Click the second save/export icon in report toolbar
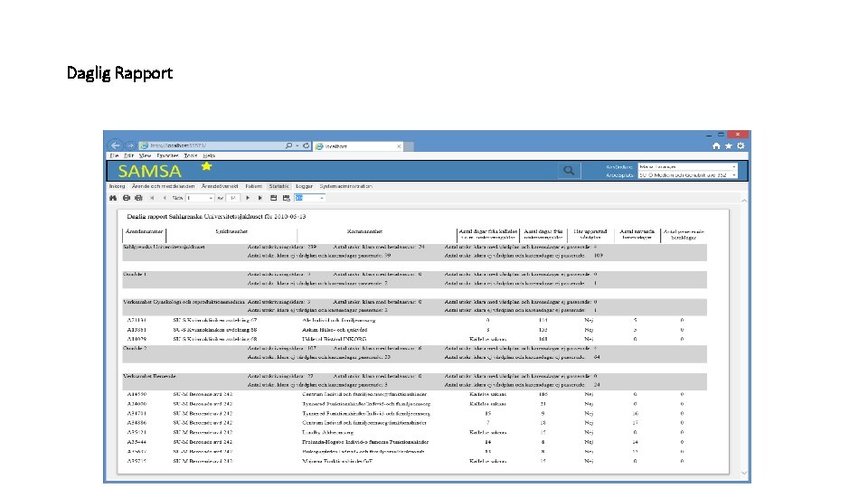 (x=287, y=198)
